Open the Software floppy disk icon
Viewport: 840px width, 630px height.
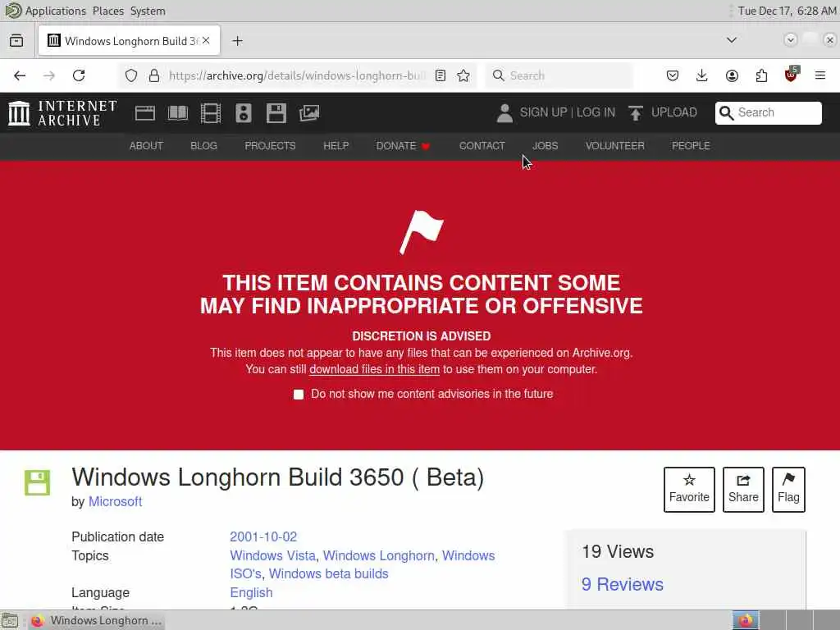276,113
